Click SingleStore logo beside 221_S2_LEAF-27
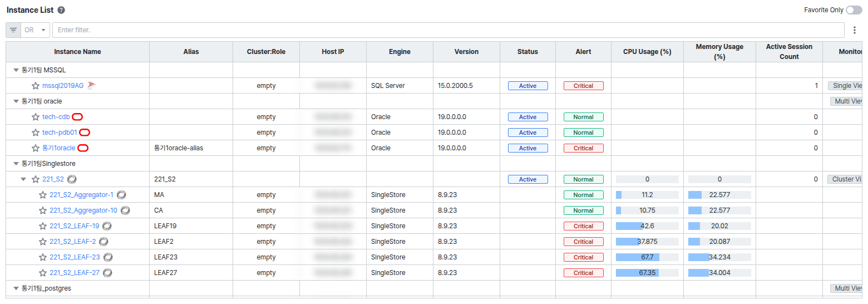 click(108, 273)
